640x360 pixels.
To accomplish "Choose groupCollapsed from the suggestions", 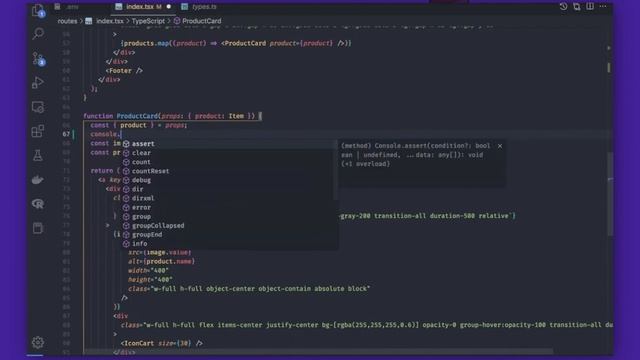I will point(229,225).
